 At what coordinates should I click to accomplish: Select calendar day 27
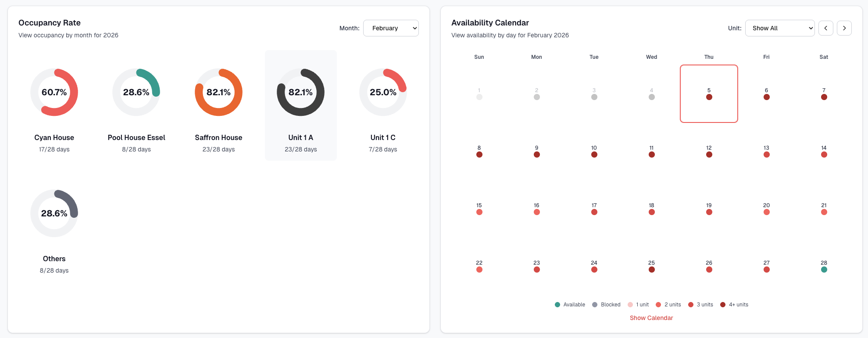(x=766, y=266)
